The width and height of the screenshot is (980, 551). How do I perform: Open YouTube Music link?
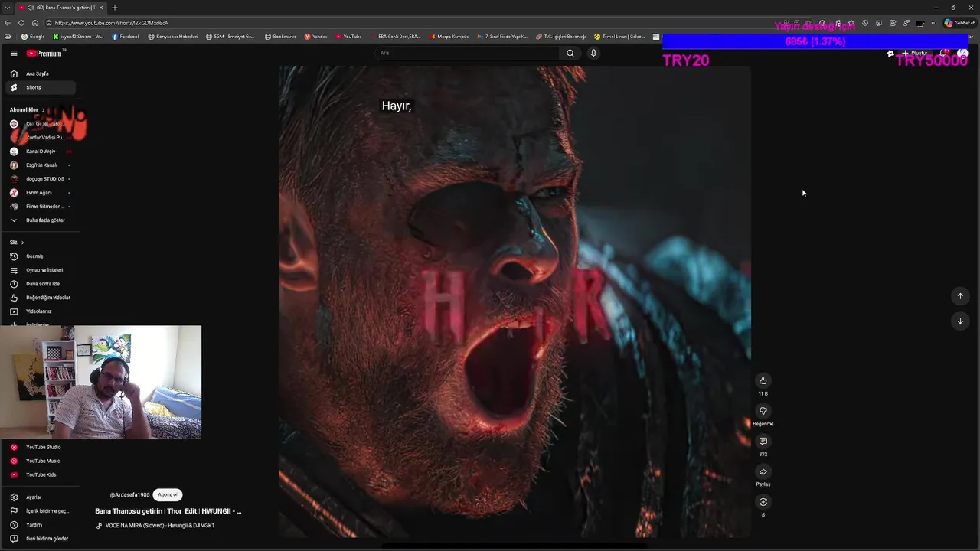point(40,461)
